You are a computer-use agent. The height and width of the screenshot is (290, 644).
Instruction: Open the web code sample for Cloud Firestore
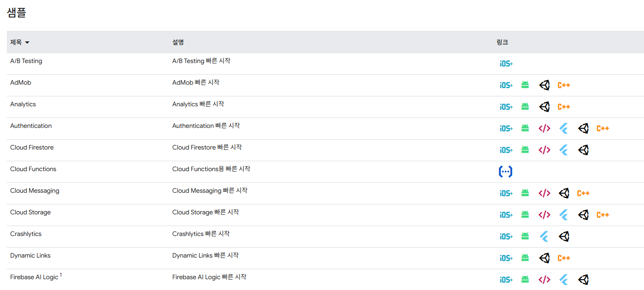click(544, 150)
